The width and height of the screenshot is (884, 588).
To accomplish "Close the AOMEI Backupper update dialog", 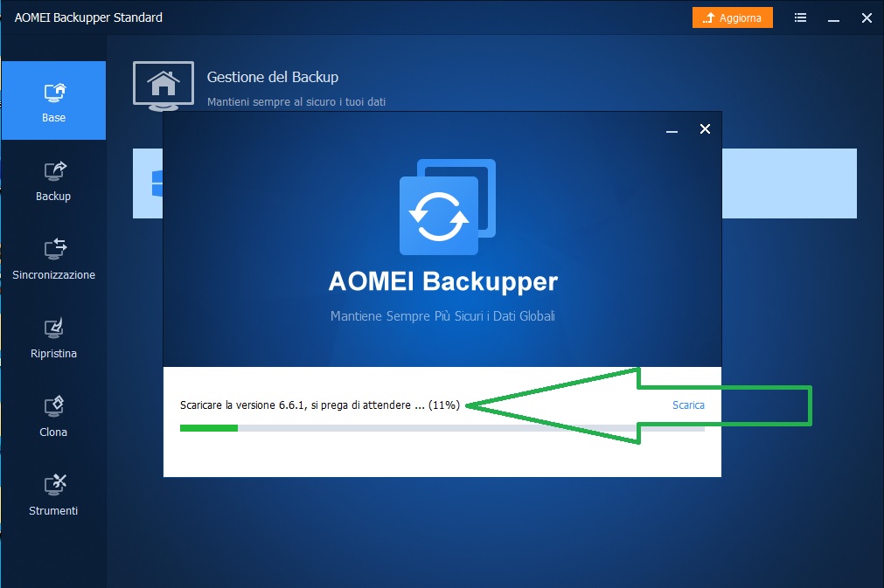I will coord(705,129).
